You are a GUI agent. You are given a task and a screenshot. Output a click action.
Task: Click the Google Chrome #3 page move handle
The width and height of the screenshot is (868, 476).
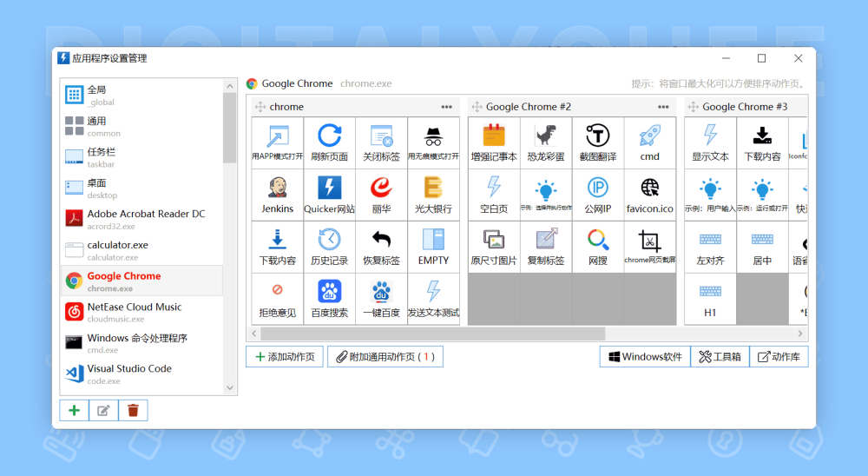[693, 107]
